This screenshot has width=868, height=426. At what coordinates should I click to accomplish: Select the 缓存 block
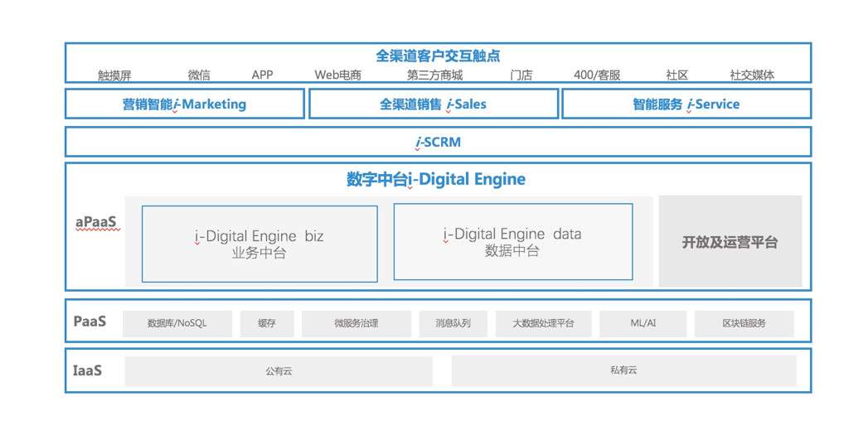tap(266, 323)
